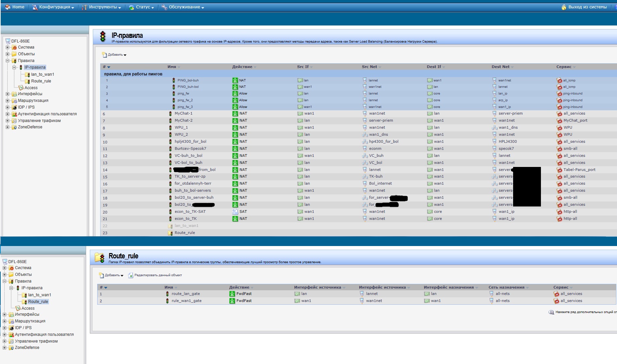Click the FwdFast icon for route_lan_gate
This screenshot has height=364, width=617.
point(232,294)
